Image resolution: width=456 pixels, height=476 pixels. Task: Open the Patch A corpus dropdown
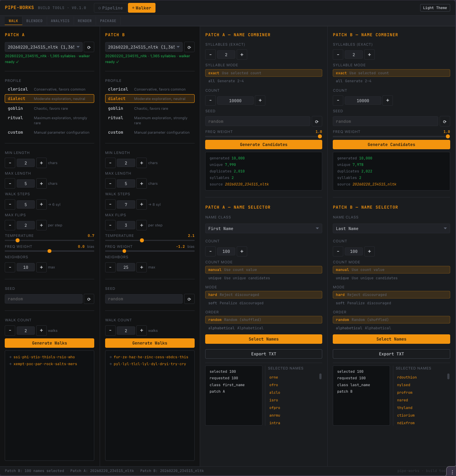[x=43, y=47]
